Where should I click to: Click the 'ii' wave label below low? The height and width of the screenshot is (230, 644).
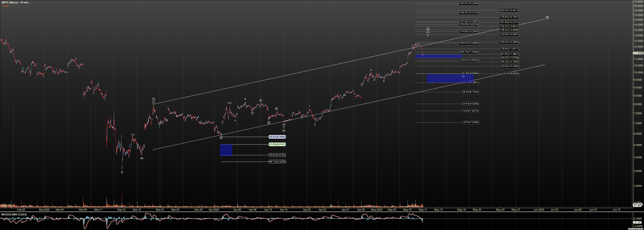point(122,172)
